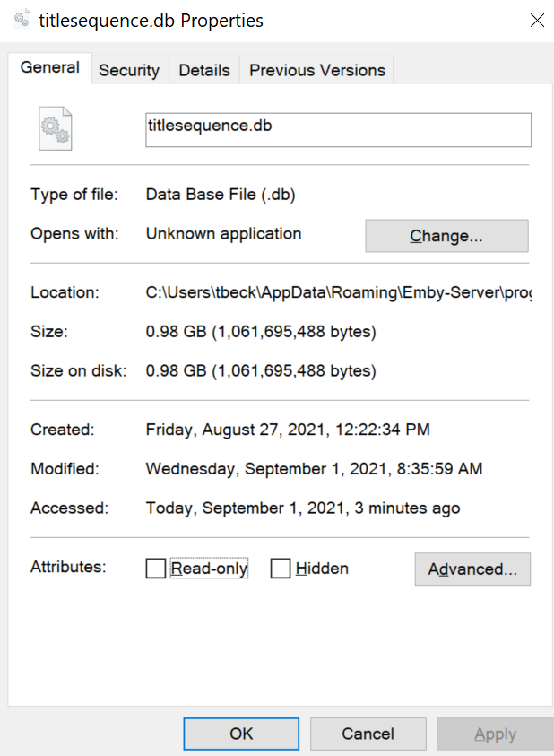554x756 pixels.
Task: Click the Size on disk value
Action: coord(261,370)
